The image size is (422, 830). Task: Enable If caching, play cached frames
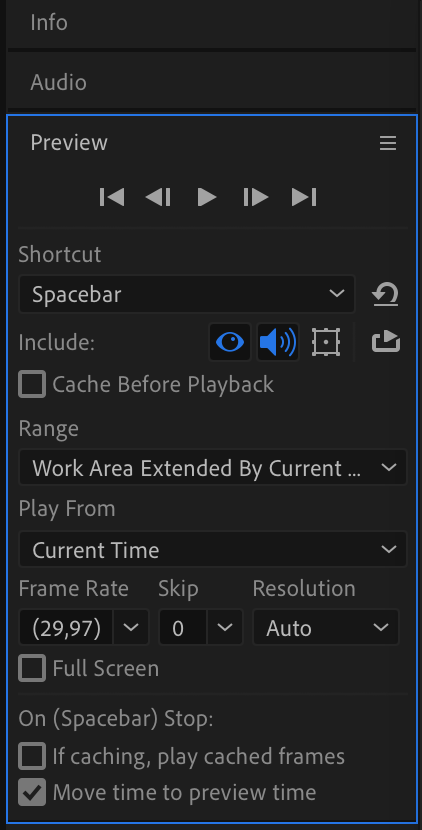tap(32, 756)
